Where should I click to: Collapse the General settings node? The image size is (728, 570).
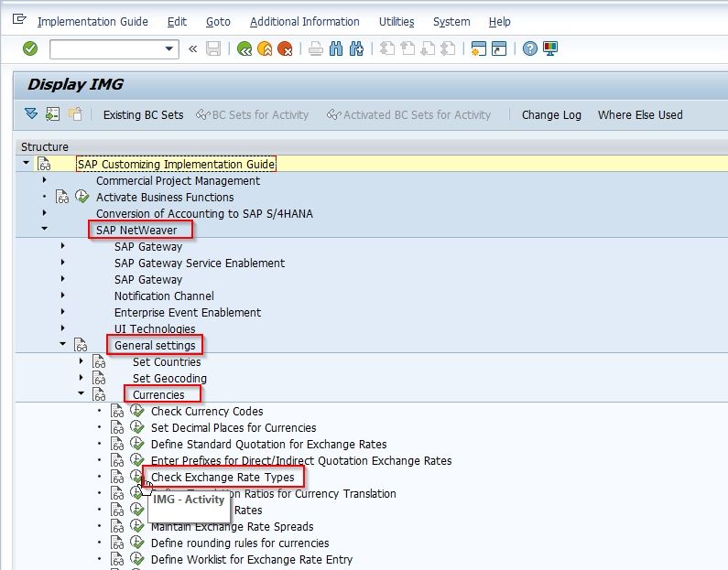[62, 344]
